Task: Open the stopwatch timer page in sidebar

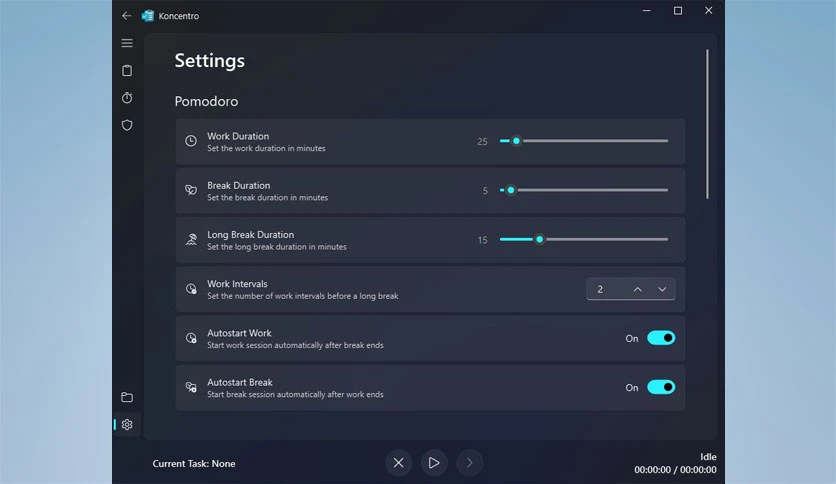Action: pos(127,98)
